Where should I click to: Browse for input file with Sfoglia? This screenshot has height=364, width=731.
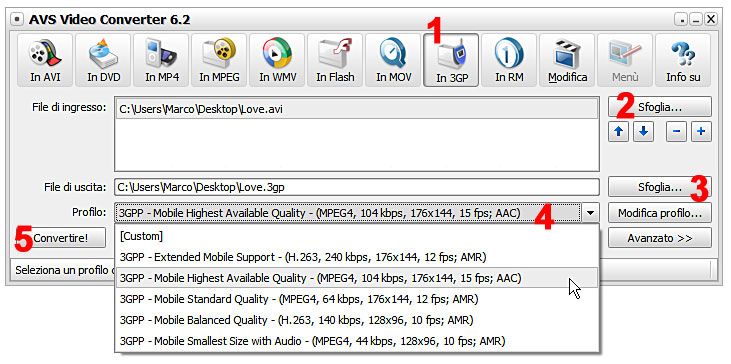point(660,107)
